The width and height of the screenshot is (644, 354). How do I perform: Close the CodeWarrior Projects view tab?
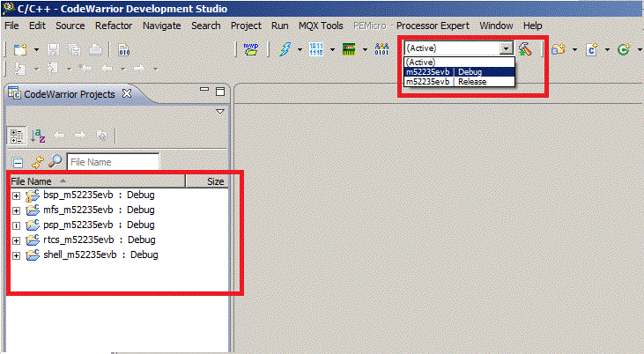[127, 93]
